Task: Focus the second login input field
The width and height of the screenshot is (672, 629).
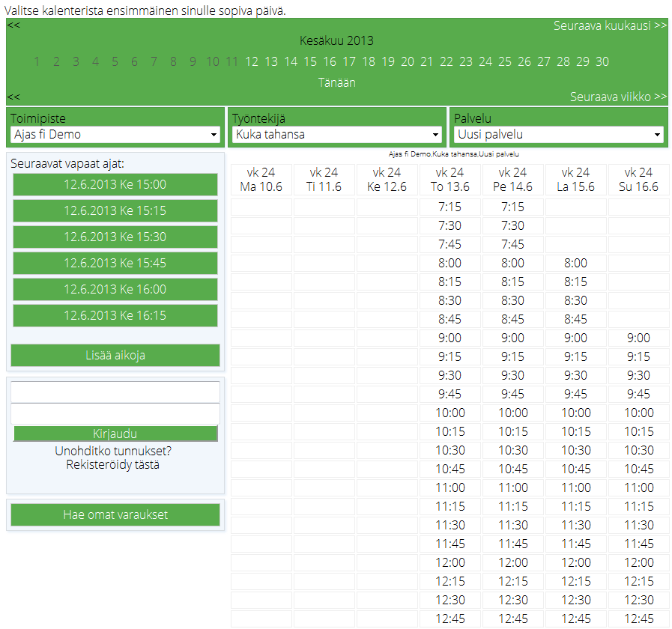Action: [x=115, y=413]
